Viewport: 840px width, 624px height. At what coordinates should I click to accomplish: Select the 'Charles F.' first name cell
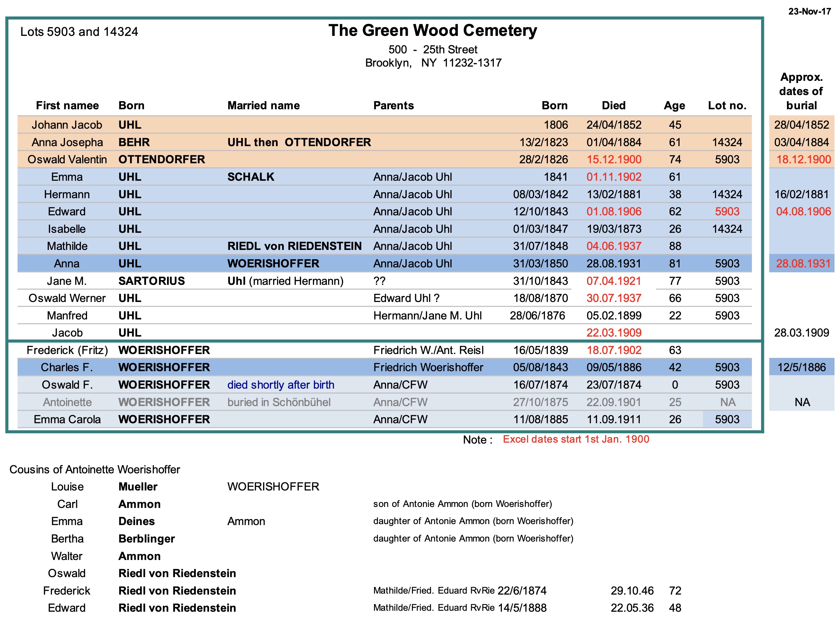point(67,367)
